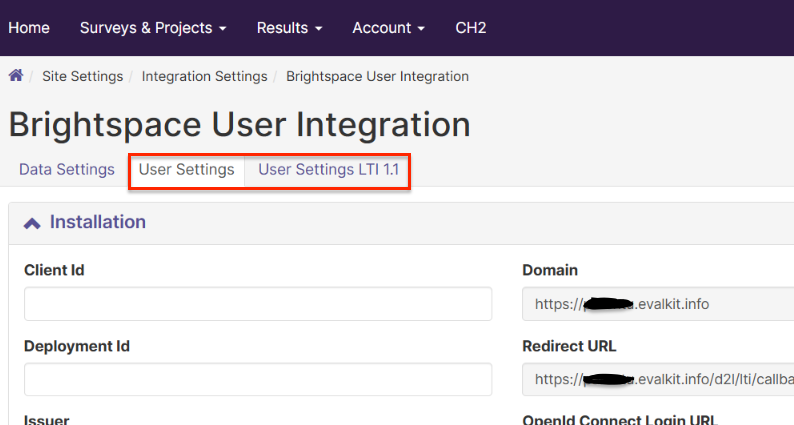794x425 pixels.
Task: Open the CH2 navigation item
Action: pos(470,28)
